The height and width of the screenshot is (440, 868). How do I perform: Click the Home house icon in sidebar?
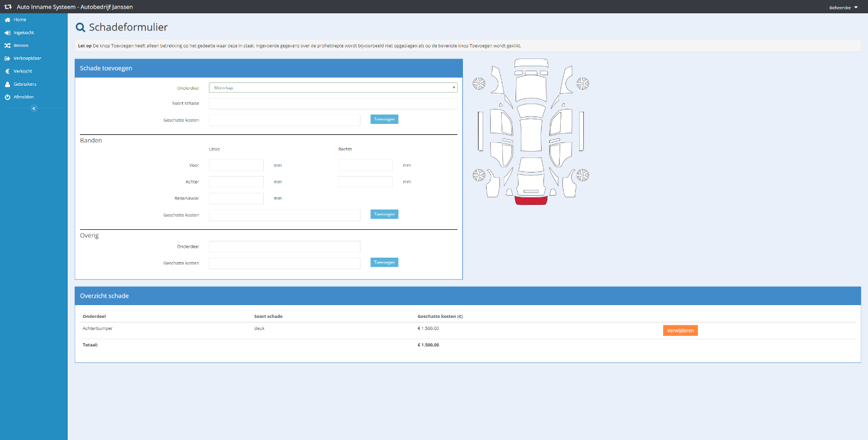[8, 20]
